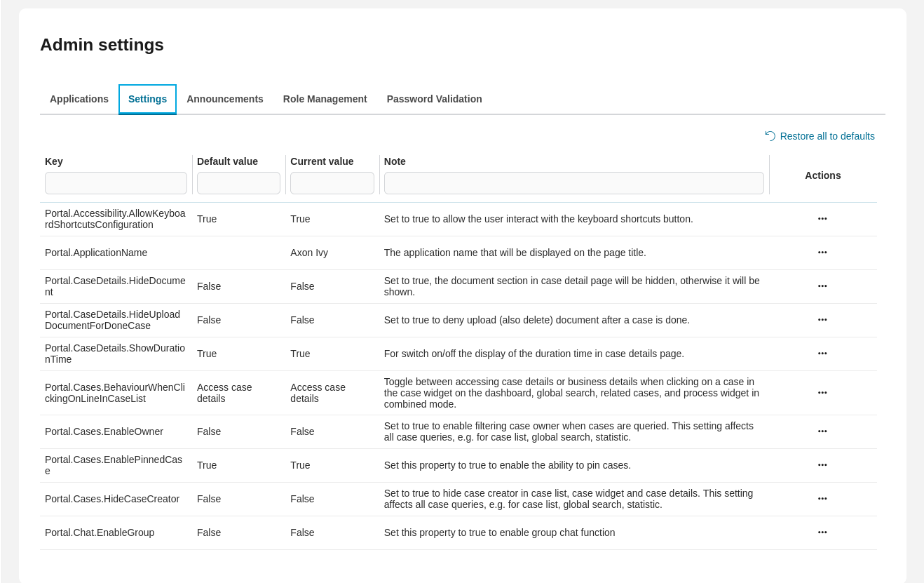Click actions icon for Portal.CaseDetails.ShowDurationTime

coord(822,354)
